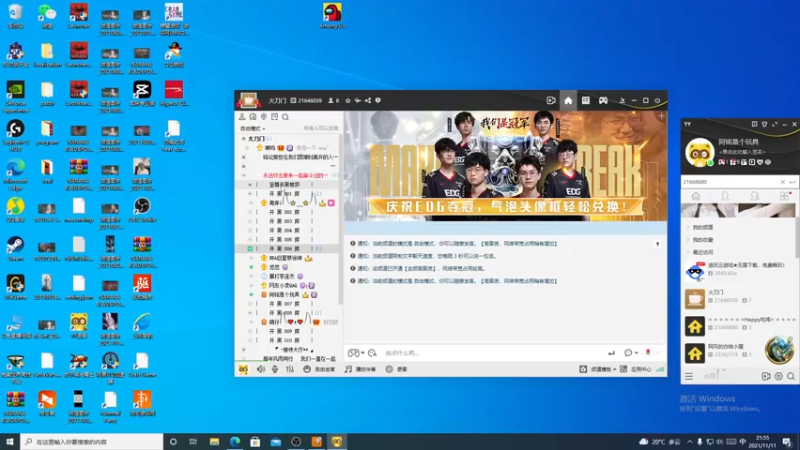The width and height of the screenshot is (800, 450).
Task: Open the game controller icon in channel header
Action: [603, 101]
